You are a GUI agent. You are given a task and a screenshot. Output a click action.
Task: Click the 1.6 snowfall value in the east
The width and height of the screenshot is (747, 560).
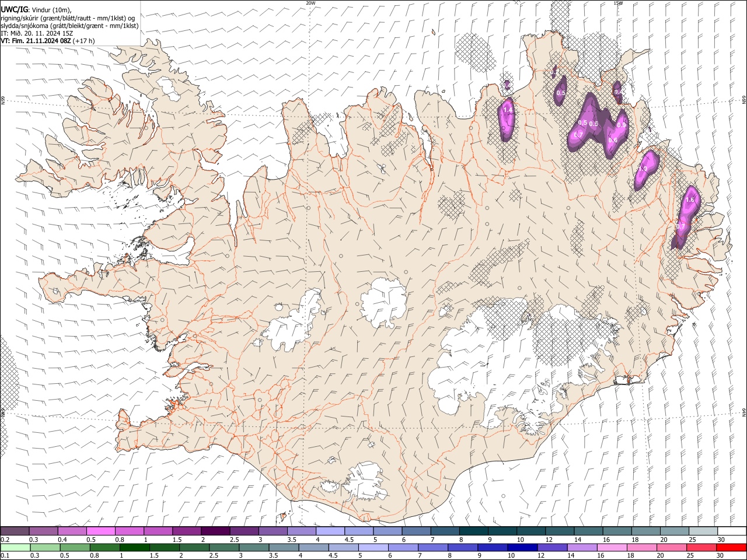(x=690, y=199)
